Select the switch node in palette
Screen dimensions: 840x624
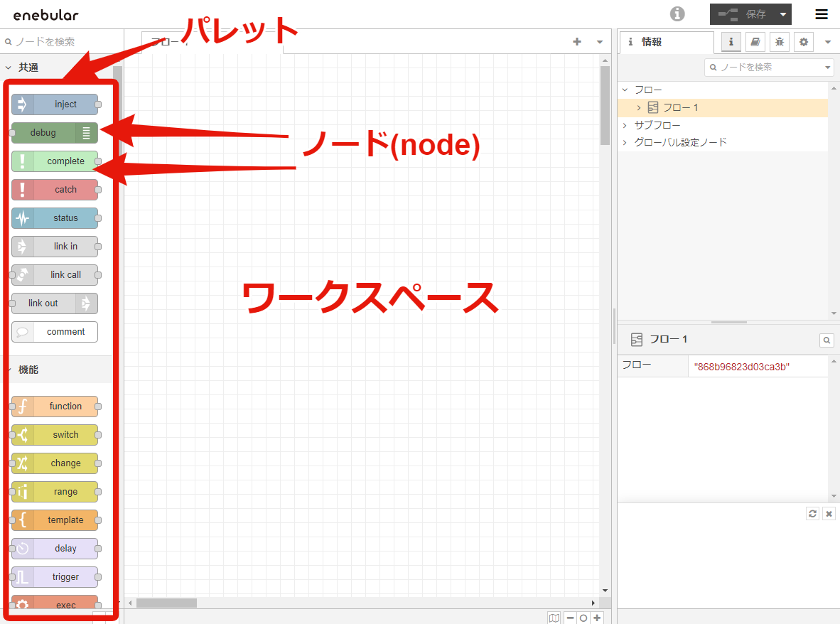pyautogui.click(x=55, y=435)
